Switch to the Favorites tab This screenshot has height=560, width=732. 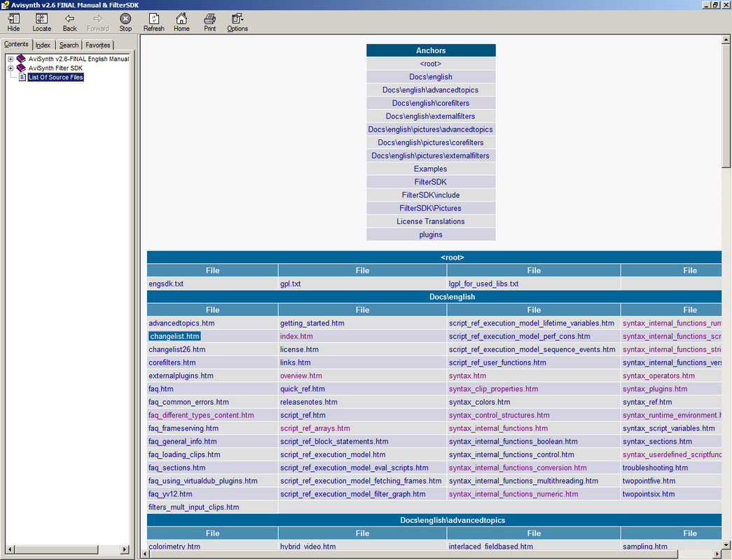(x=98, y=45)
